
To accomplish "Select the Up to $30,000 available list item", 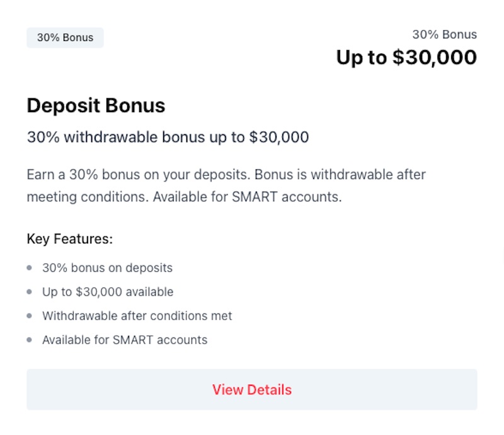I will tap(108, 292).
